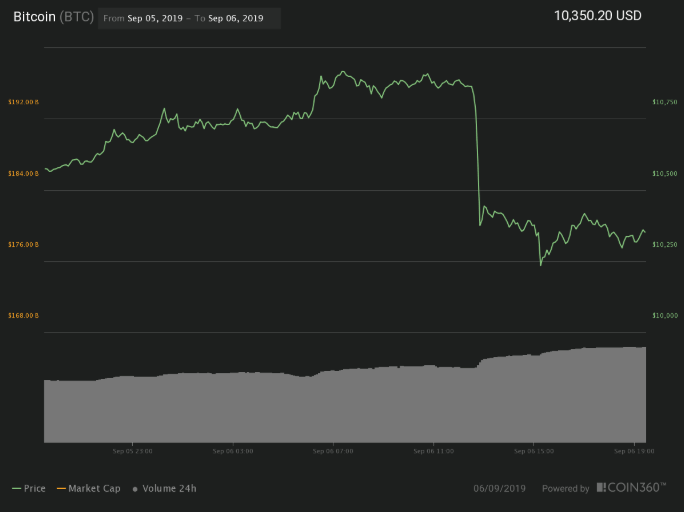Viewport: 684px width, 512px height.
Task: Click the $192.00 B market cap label
Action: (x=24, y=102)
